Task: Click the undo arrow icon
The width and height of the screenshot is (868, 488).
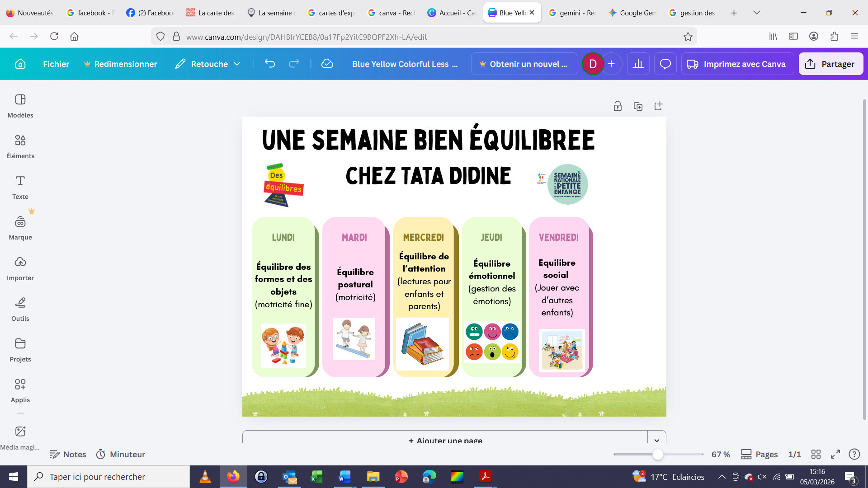Action: tap(270, 64)
